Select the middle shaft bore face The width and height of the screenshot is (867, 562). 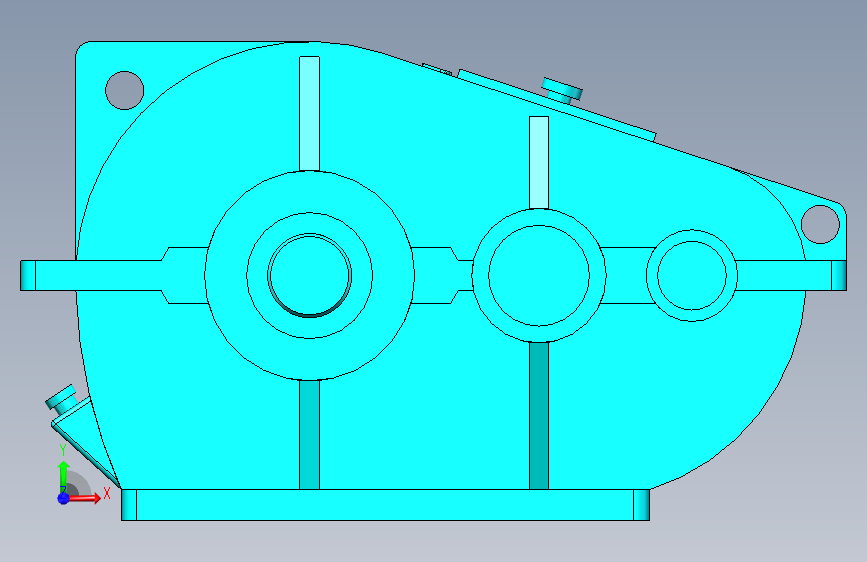(539, 275)
